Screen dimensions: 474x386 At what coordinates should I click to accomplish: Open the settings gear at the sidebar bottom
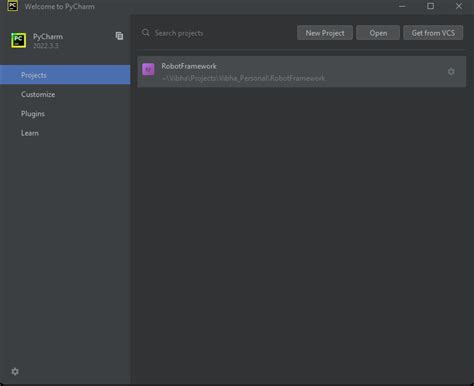coord(15,371)
